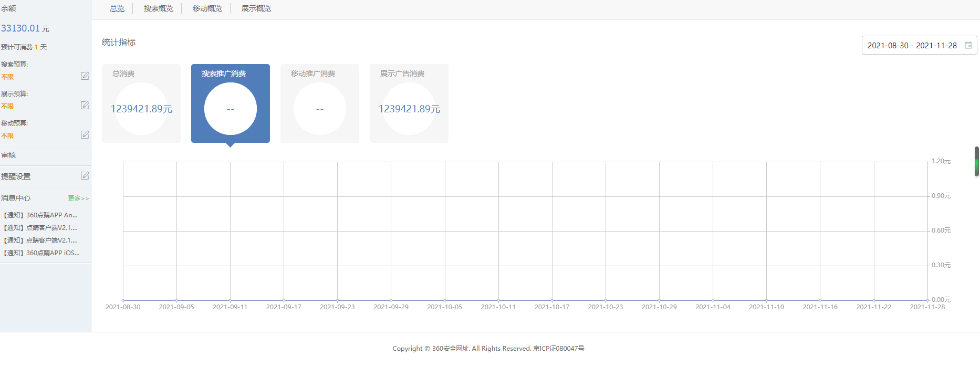Open the 移动概览 tab
This screenshot has width=980, height=367.
(x=207, y=8)
